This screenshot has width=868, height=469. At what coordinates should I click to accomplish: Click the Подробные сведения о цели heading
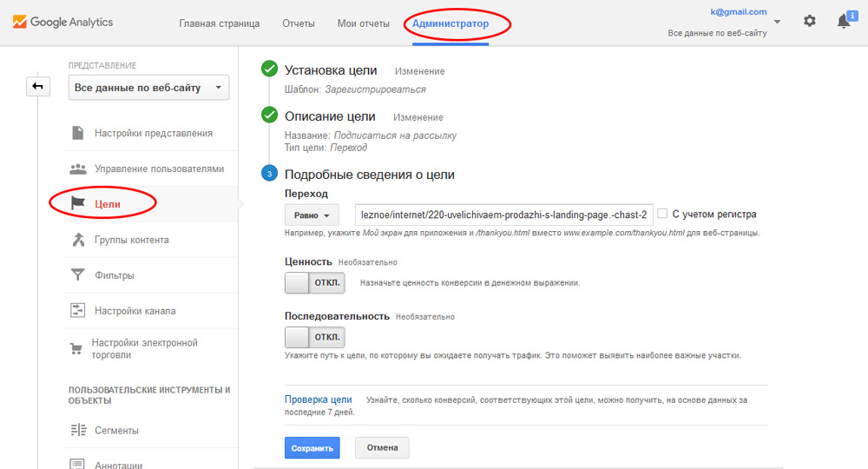(x=370, y=175)
